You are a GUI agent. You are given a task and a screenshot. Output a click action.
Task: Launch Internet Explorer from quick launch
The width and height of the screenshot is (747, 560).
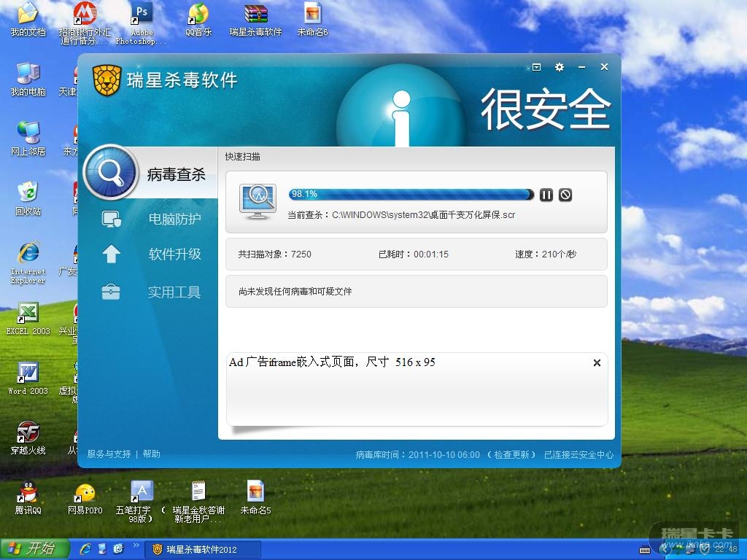tap(86, 549)
